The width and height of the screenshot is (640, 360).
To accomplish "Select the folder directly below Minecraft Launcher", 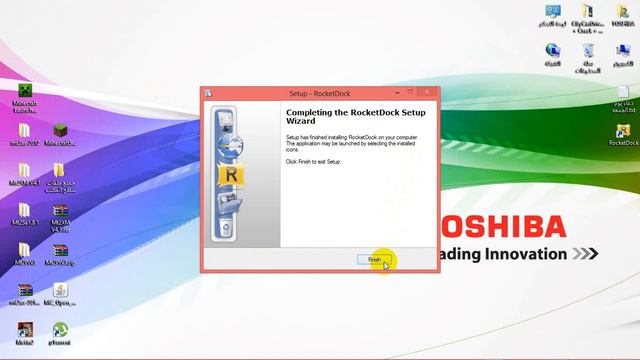I will point(24,135).
